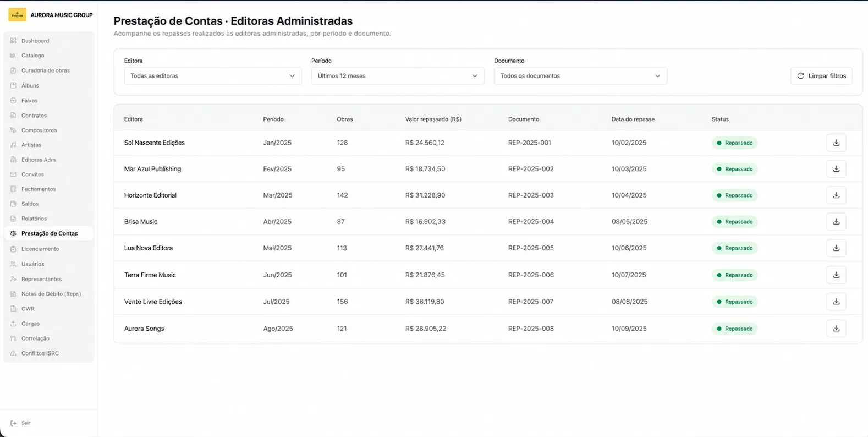Open Relatórios in the sidebar

point(48,218)
